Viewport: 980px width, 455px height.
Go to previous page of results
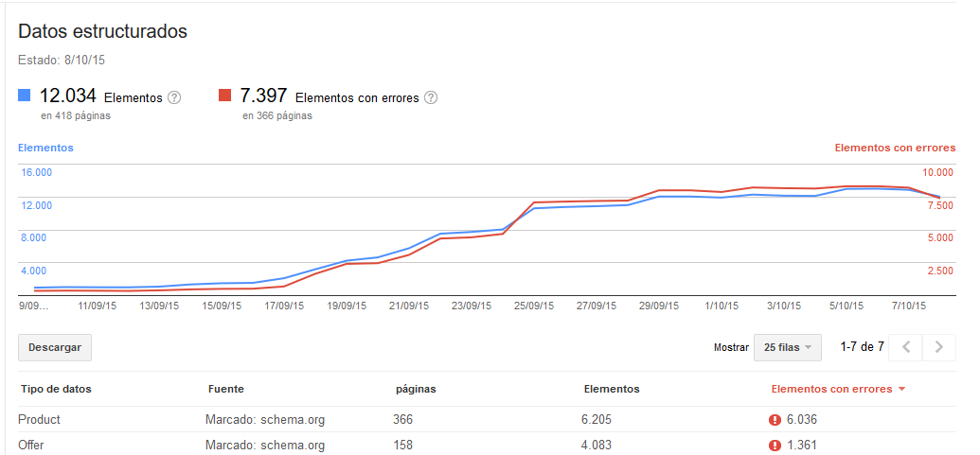[905, 348]
